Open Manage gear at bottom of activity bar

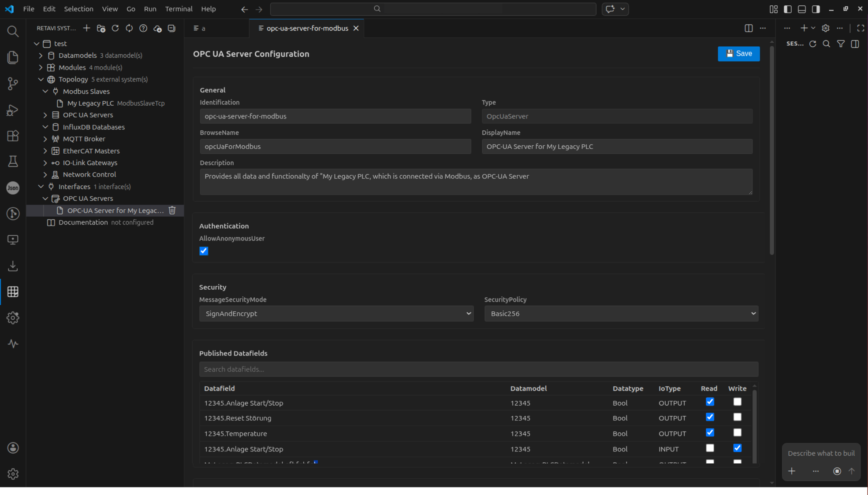[x=13, y=474]
